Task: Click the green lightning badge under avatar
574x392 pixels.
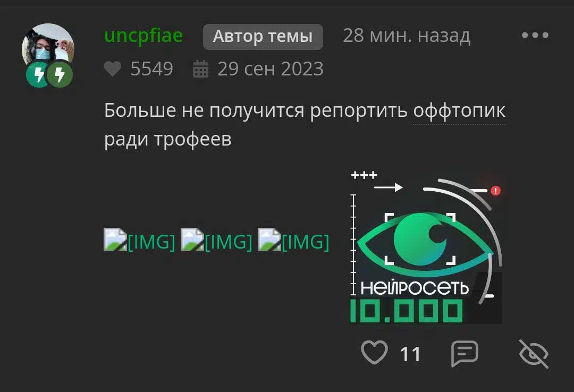Action: (x=60, y=75)
